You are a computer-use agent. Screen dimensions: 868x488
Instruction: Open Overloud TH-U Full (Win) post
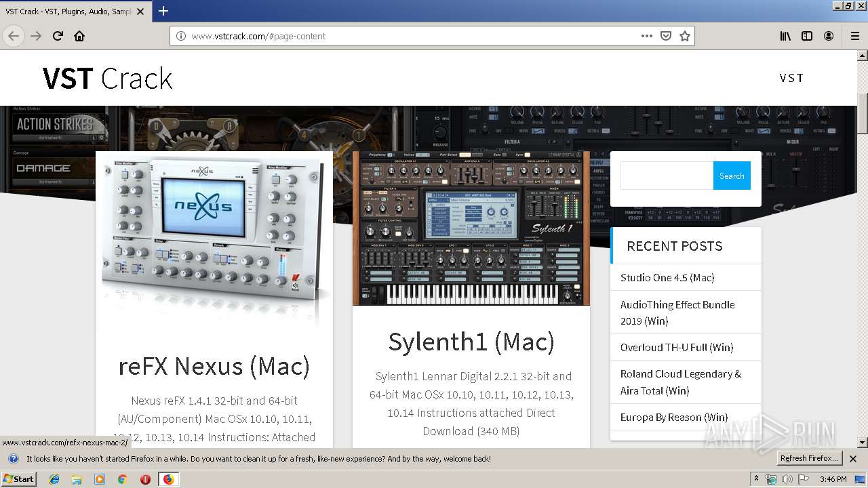(x=677, y=347)
